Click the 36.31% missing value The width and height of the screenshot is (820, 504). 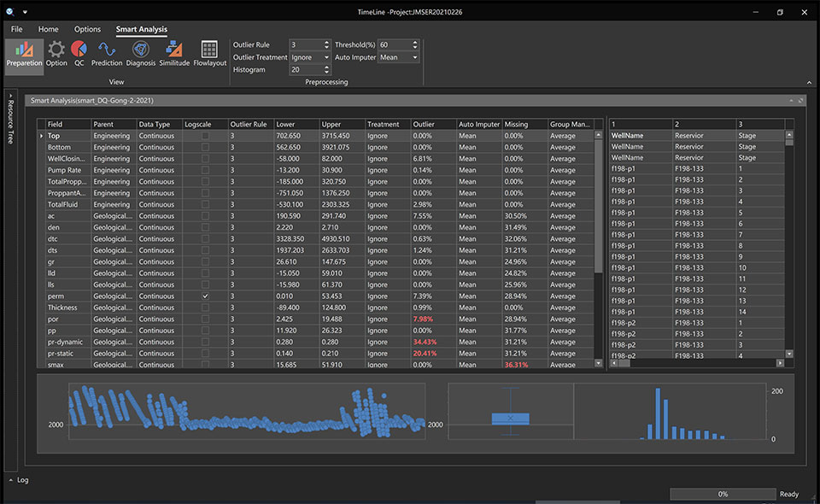(516, 365)
